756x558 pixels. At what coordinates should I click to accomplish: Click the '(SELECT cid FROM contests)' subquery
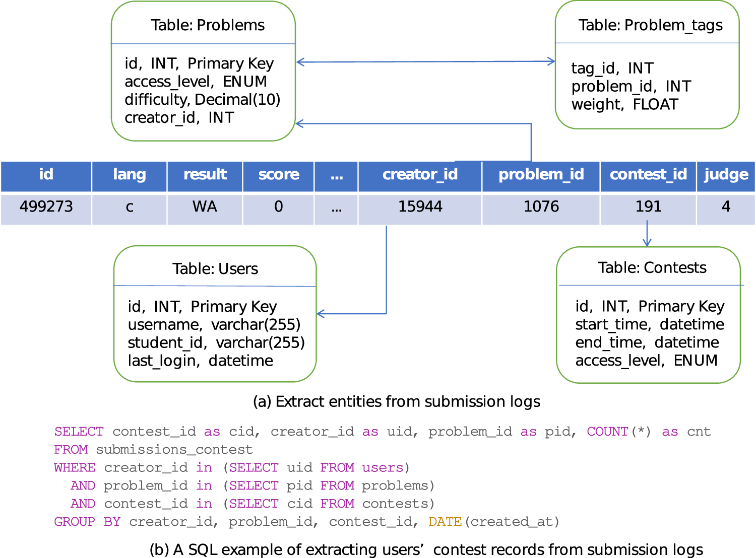(328, 504)
